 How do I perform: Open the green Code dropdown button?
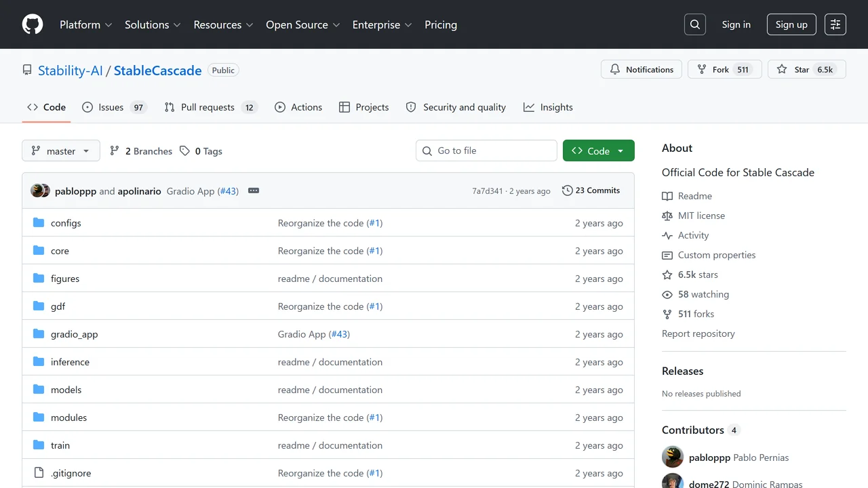click(x=599, y=150)
